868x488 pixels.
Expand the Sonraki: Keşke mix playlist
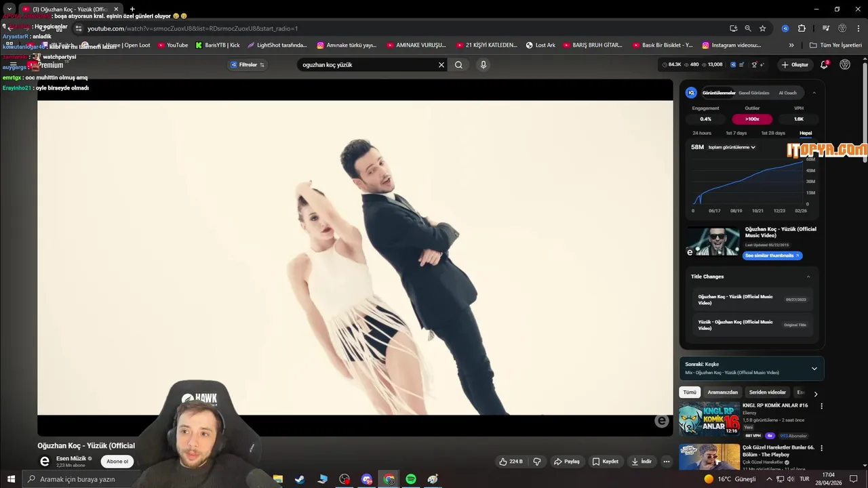(x=814, y=369)
